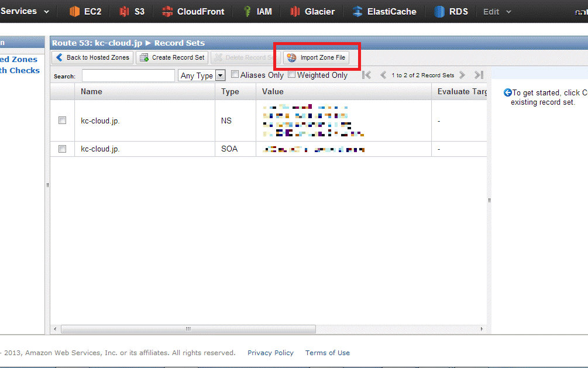The image size is (588, 368).
Task: Go to next page of record sets
Action: coord(462,75)
